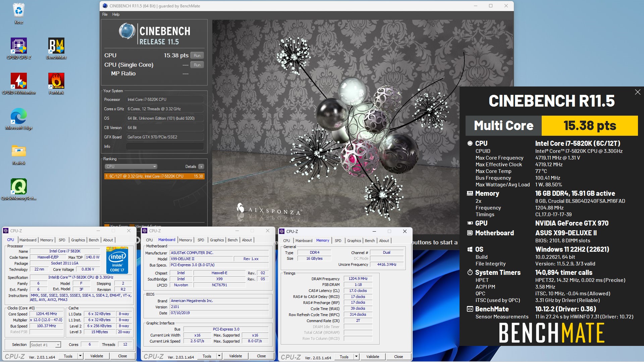Click Tools button in first CPU-Z window
Viewport: 644px width, 362px height.
(68, 356)
